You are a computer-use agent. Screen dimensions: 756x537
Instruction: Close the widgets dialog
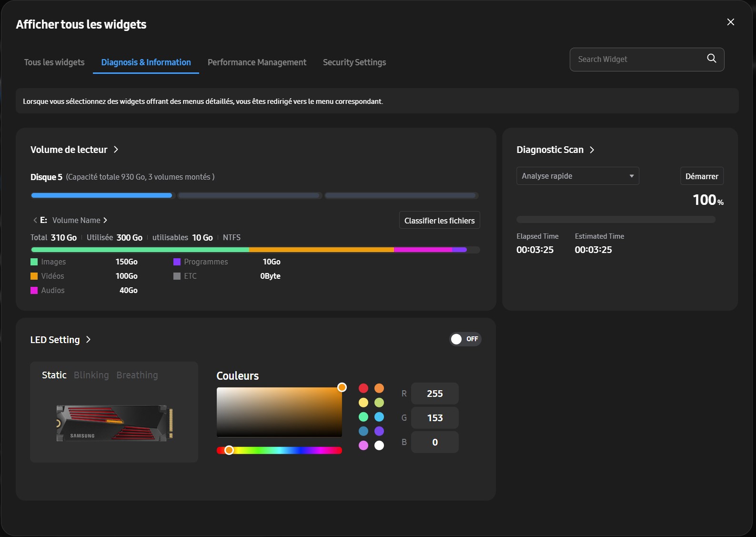tap(730, 22)
